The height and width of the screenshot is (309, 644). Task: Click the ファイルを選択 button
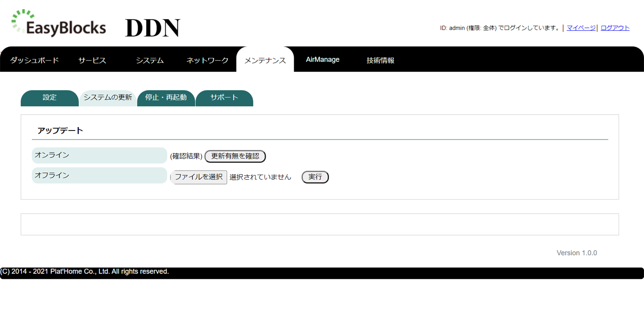(199, 177)
